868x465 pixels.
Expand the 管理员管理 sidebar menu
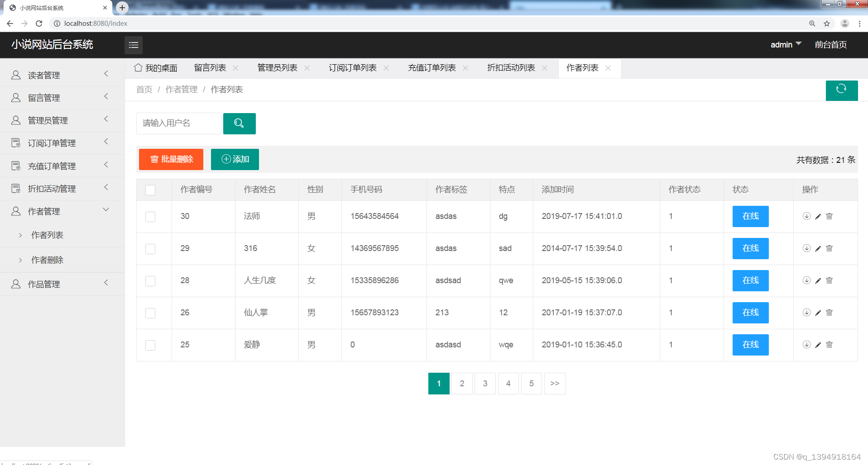point(62,120)
